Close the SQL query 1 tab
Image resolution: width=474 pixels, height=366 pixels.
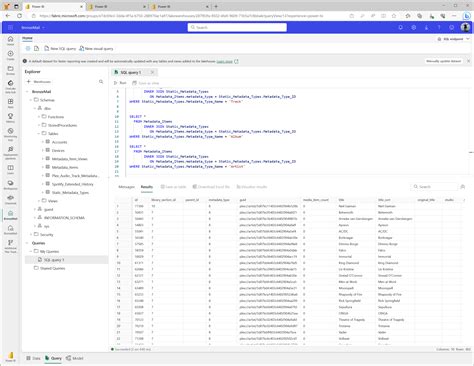pos(152,72)
